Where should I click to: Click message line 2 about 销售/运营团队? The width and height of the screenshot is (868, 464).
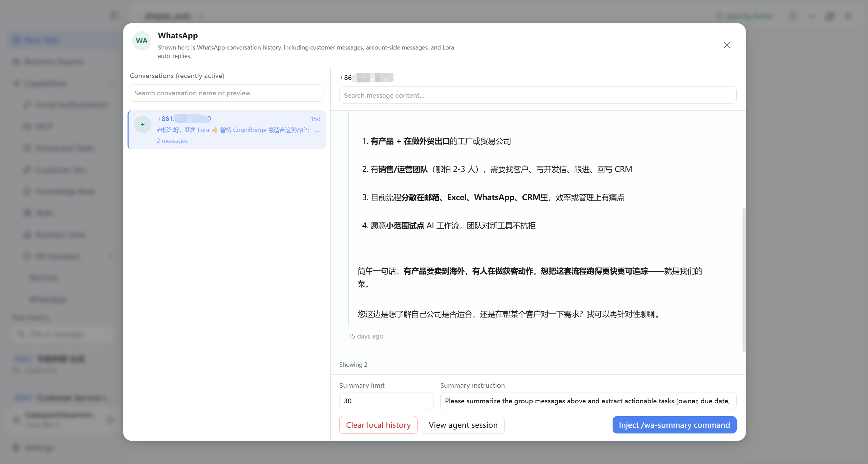(497, 169)
